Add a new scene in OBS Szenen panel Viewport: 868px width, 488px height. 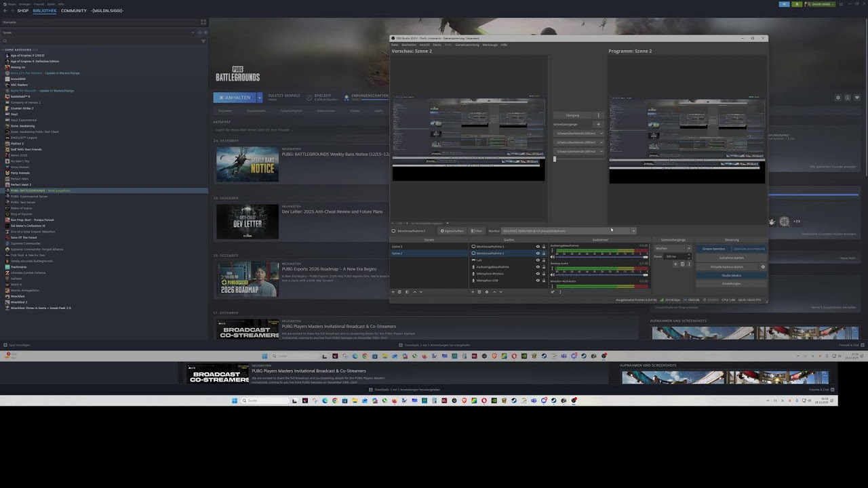coord(393,292)
